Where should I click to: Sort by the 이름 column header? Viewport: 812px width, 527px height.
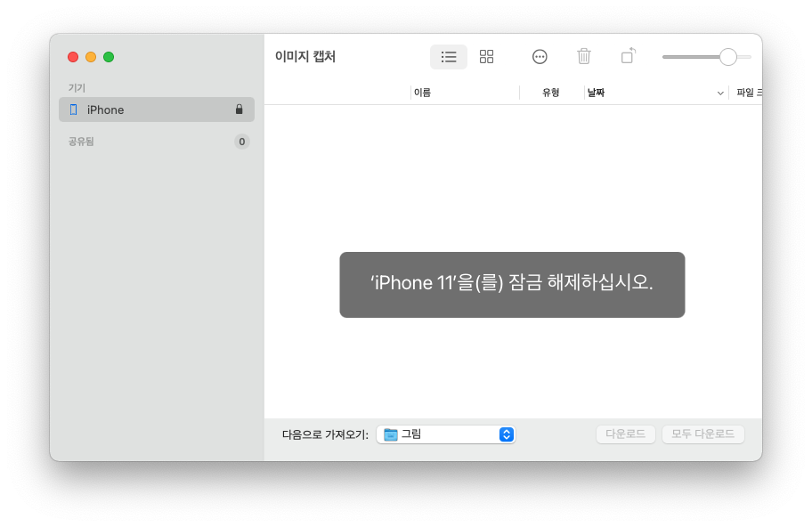click(x=422, y=93)
